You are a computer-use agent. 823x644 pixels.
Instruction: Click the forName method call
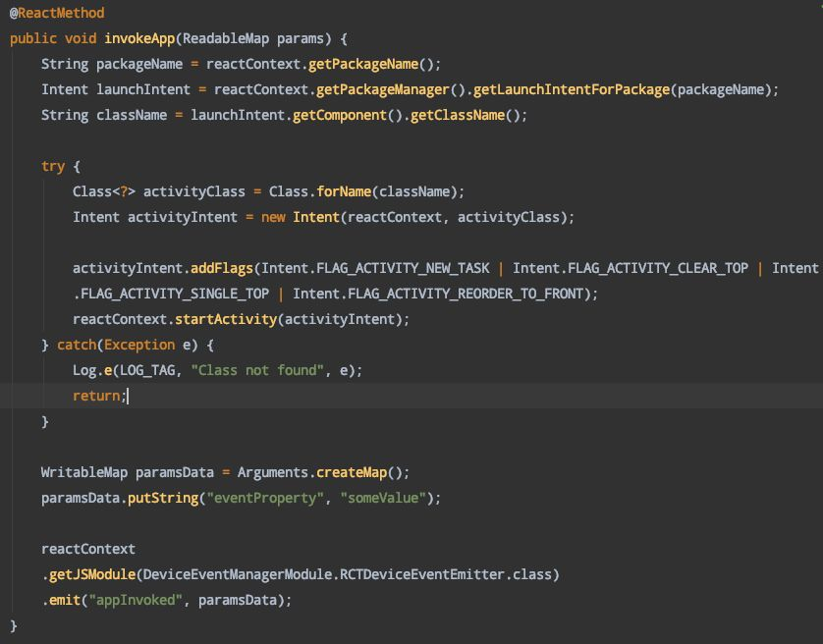tap(344, 191)
